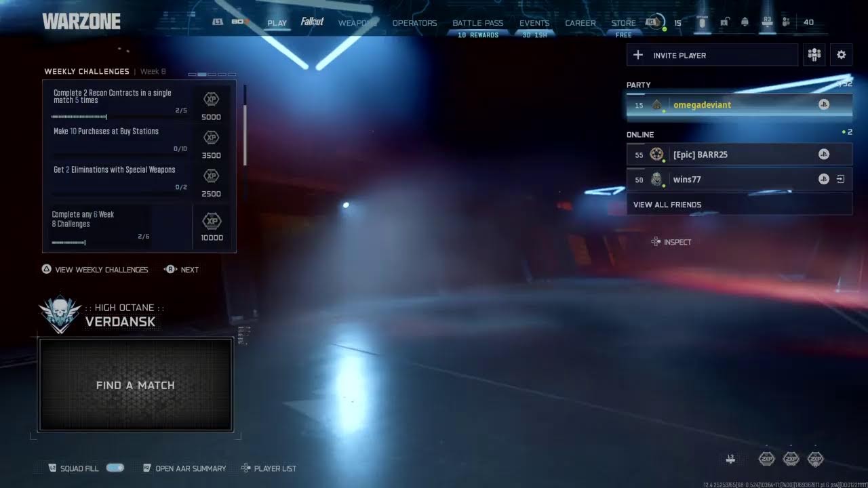The image size is (868, 488).
Task: Select the omegadeviant party member row
Action: point(739,104)
